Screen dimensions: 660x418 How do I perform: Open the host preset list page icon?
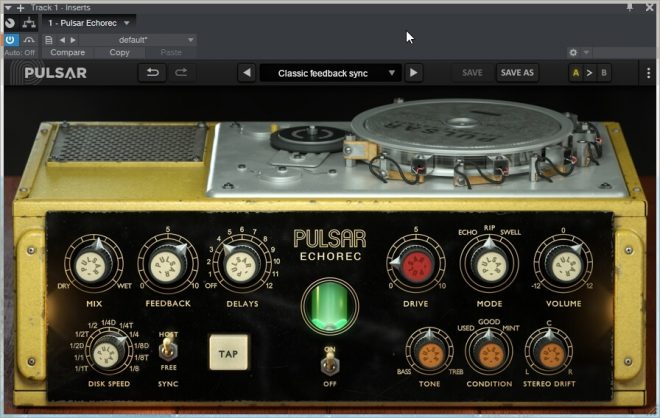tap(49, 40)
